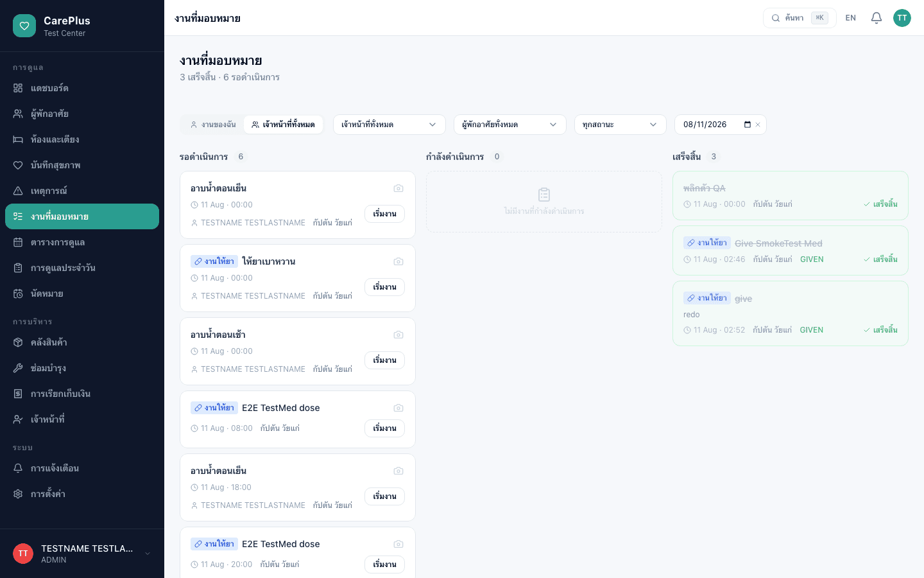Viewport: 924px width, 578px height.
Task: Click เริ่มงาน on the first อาบน้ำตอนเย็น card
Action: point(385,214)
